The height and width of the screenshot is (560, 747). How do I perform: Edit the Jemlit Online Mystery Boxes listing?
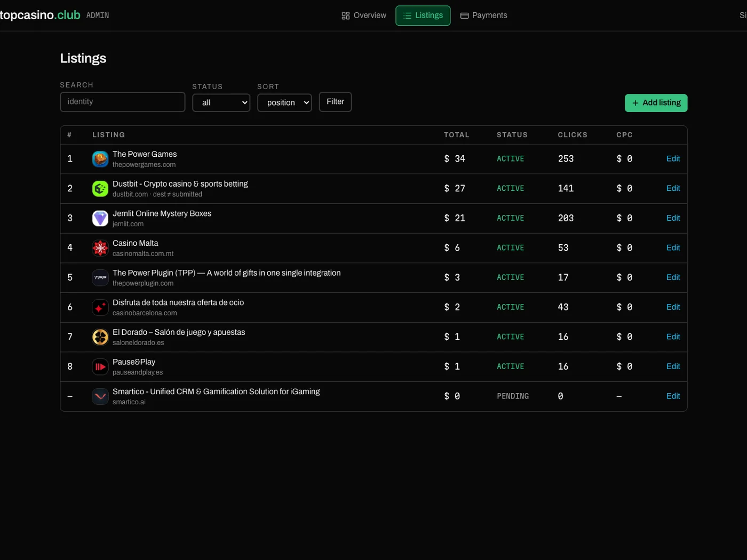pyautogui.click(x=673, y=218)
